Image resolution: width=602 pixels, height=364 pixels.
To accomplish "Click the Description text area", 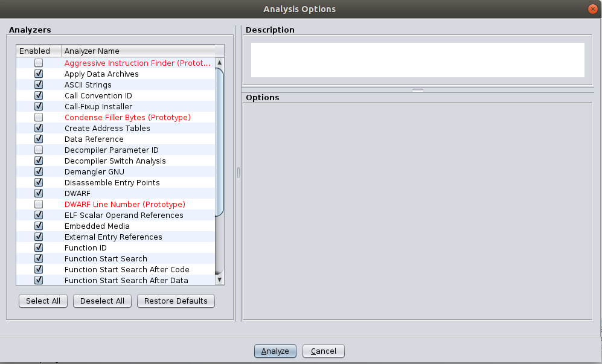I will (x=418, y=60).
